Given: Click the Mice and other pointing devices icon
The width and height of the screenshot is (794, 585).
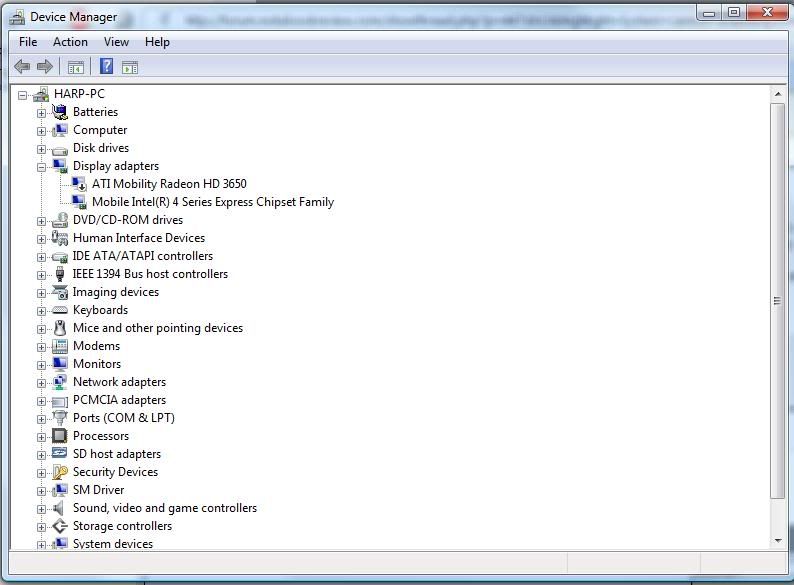Looking at the screenshot, I should point(60,328).
